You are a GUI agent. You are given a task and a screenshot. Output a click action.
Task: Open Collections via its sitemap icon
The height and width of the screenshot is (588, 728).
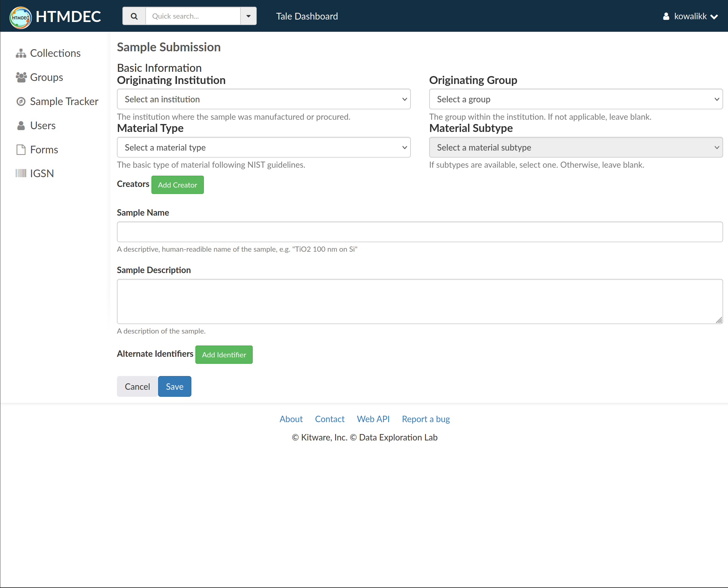pos(21,53)
